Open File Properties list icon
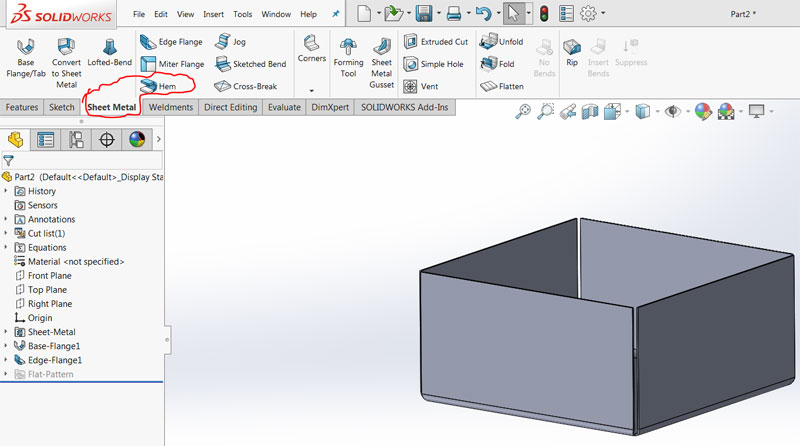800x446 pixels. 566,13
